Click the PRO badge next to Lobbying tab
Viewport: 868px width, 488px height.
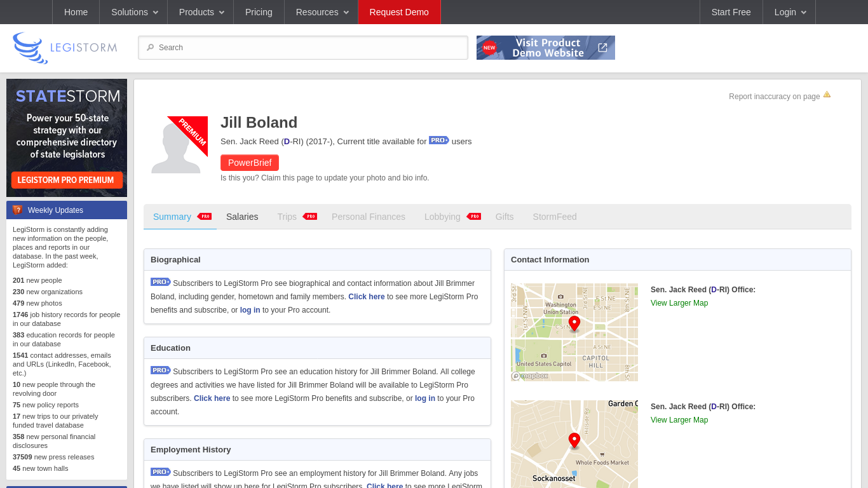pos(473,217)
